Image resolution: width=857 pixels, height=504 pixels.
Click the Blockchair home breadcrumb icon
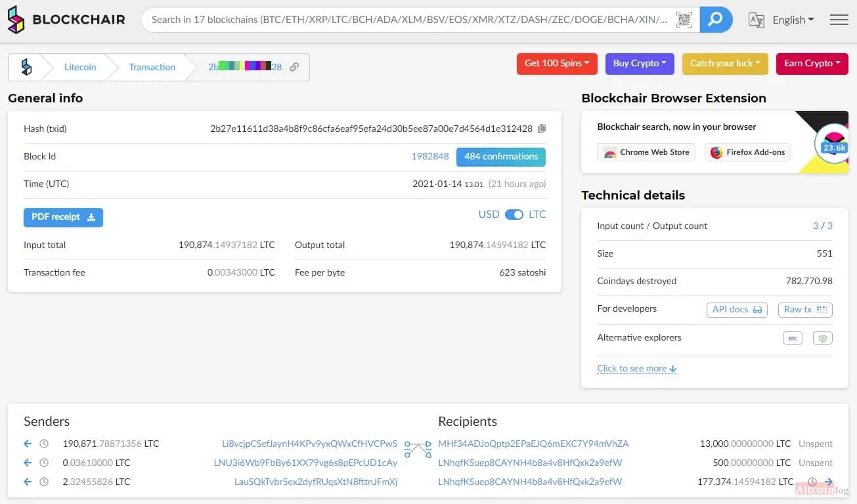(26, 67)
